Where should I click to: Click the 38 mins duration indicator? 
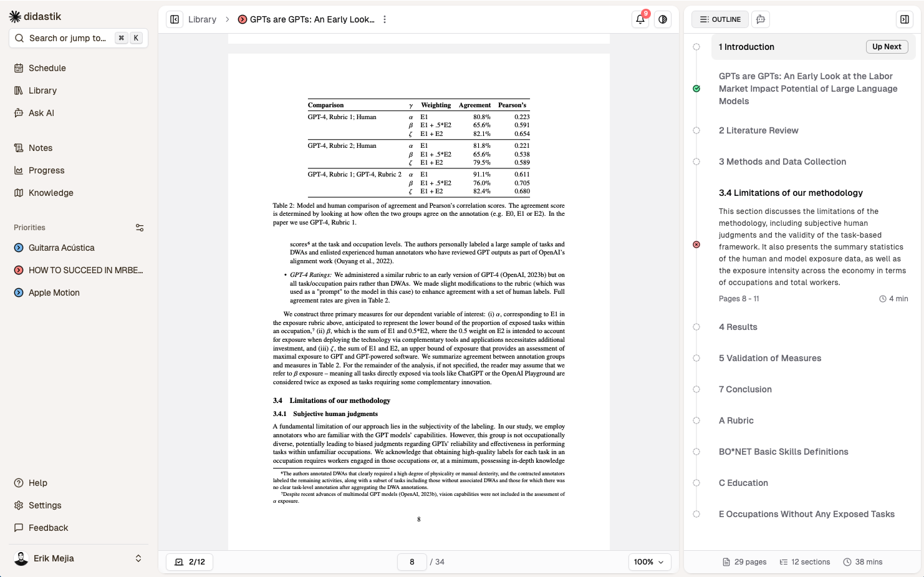[863, 562]
